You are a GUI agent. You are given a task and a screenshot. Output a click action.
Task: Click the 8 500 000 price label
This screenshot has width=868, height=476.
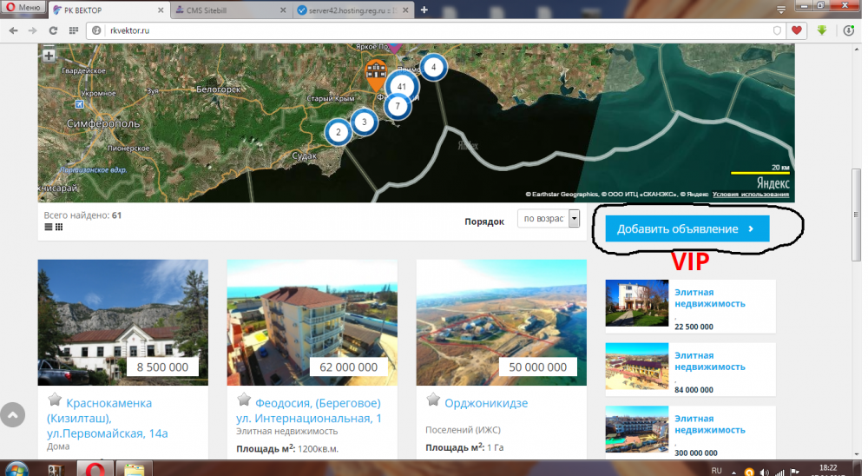pyautogui.click(x=163, y=367)
